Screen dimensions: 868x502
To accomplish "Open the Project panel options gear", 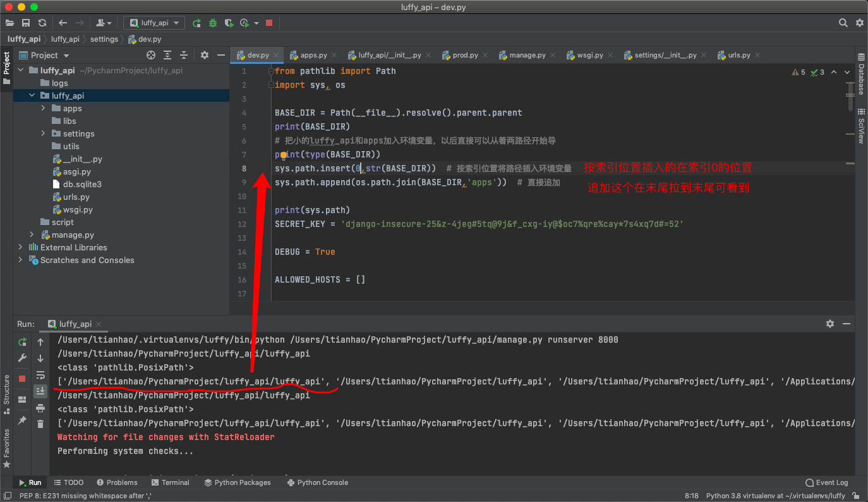I will tap(205, 56).
